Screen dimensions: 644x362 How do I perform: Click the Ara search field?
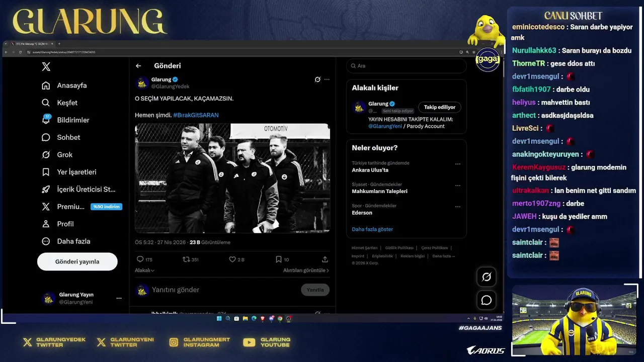407,66
